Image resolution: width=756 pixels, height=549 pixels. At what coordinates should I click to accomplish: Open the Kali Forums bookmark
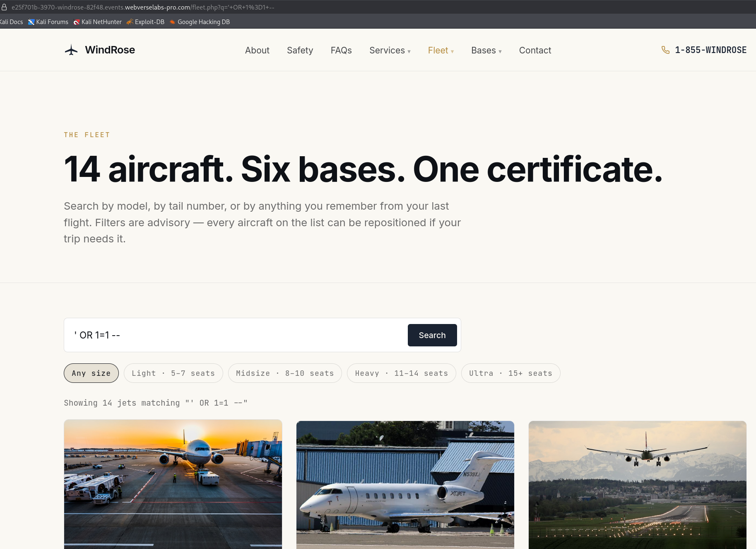point(48,22)
